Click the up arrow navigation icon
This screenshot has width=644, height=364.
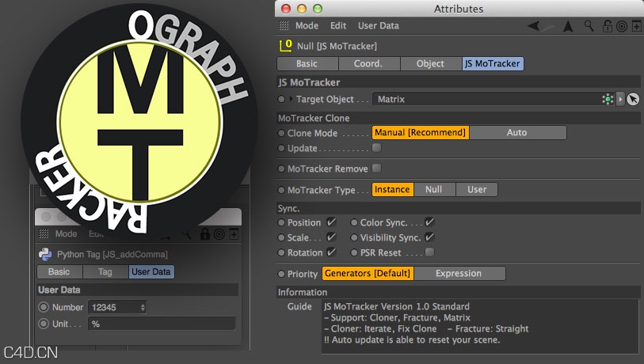568,26
